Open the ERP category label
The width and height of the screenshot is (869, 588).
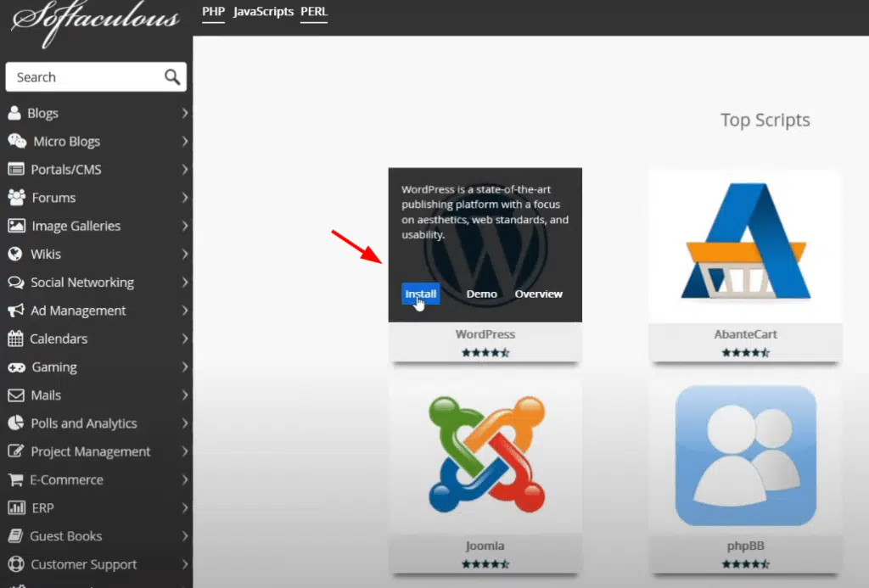point(42,508)
